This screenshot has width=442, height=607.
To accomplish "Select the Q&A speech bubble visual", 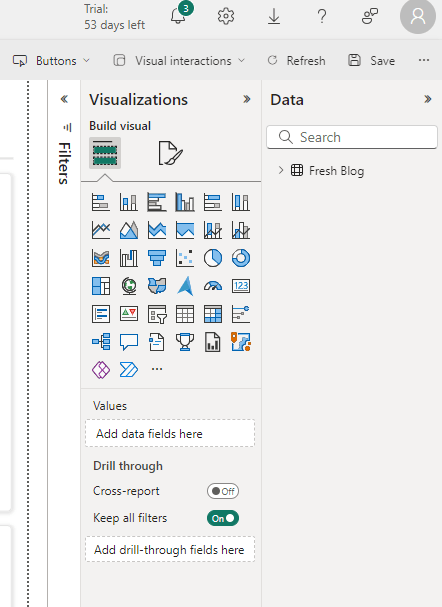I will coord(128,342).
